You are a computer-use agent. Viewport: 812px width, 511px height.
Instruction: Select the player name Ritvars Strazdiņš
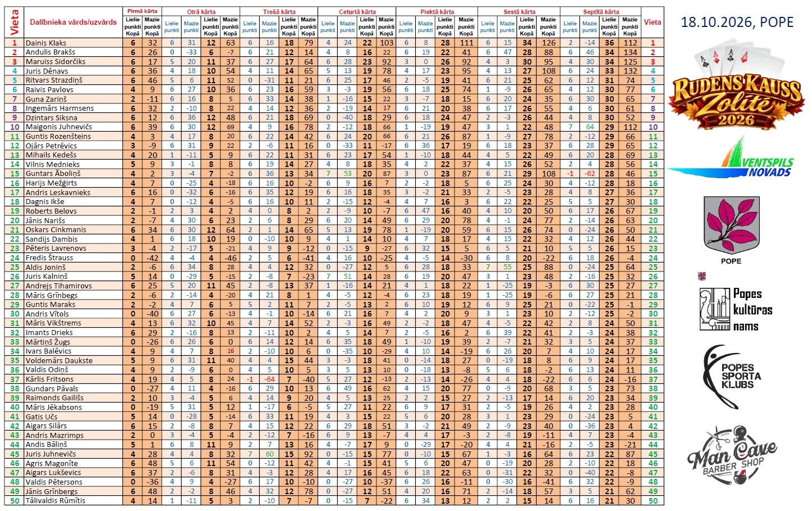pyautogui.click(x=53, y=80)
